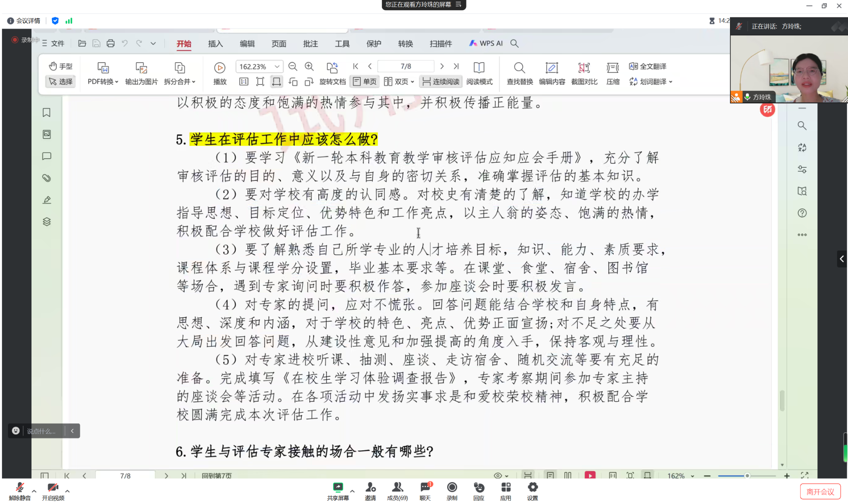This screenshot has width=848, height=504.
Task: Open the print icon in quick toolbar
Action: coord(110,43)
